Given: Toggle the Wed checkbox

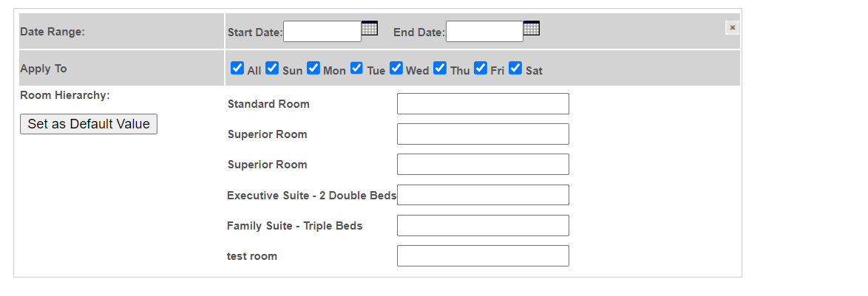Looking at the screenshot, I should click(x=396, y=68).
